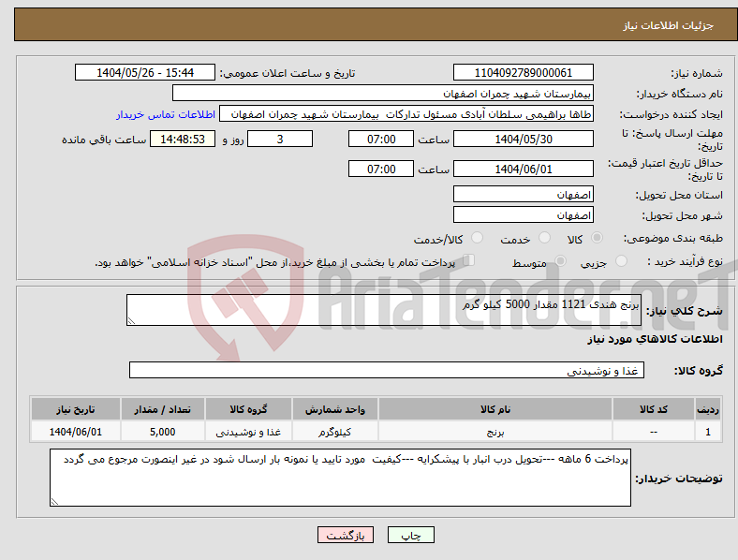The height and width of the screenshot is (560, 738).
Task: Click the requester field طاها براهیمی سلطان آبادی
Action: pyautogui.click(x=406, y=114)
